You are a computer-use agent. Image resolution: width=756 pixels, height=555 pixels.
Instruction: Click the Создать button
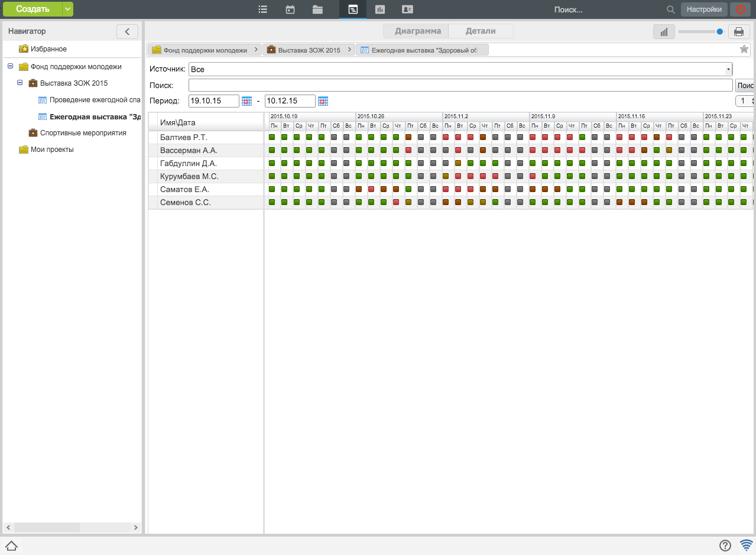33,9
